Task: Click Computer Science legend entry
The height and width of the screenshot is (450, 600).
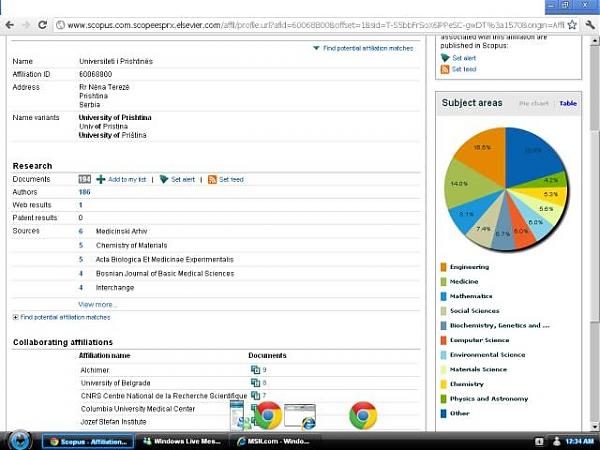Action: [479, 340]
